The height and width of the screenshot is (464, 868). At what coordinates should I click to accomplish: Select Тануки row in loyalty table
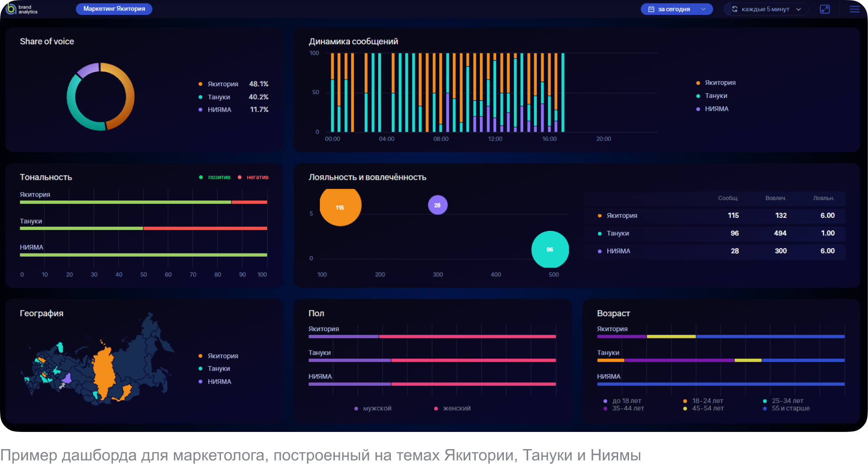point(714,233)
